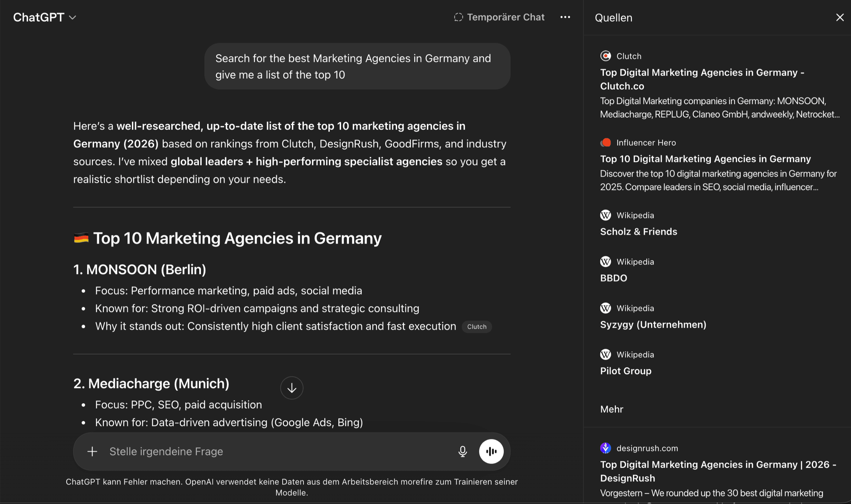Click Wikipedia icon above Scholz & Friends
The image size is (851, 504).
click(606, 215)
